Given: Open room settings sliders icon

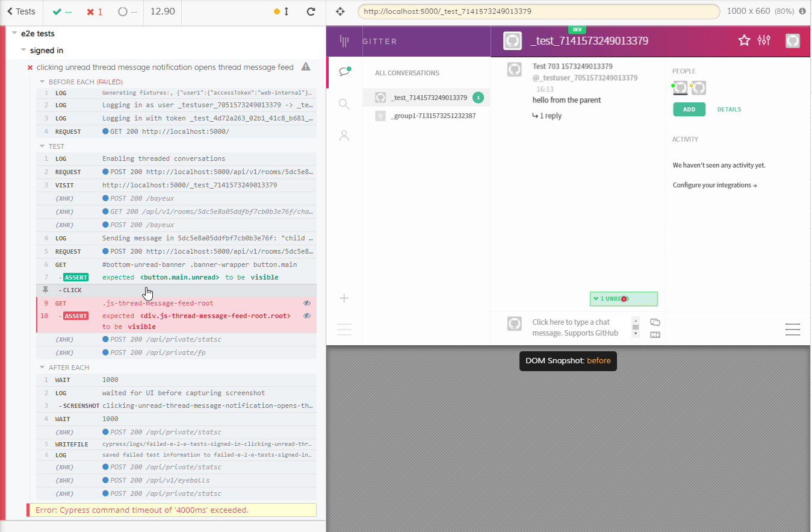Looking at the screenshot, I should pyautogui.click(x=764, y=40).
